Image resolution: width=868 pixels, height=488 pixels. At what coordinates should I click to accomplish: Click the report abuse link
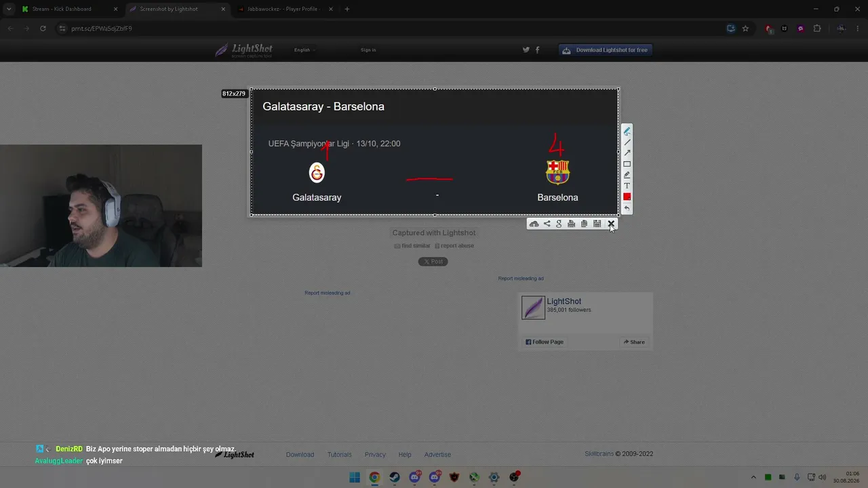point(454,245)
